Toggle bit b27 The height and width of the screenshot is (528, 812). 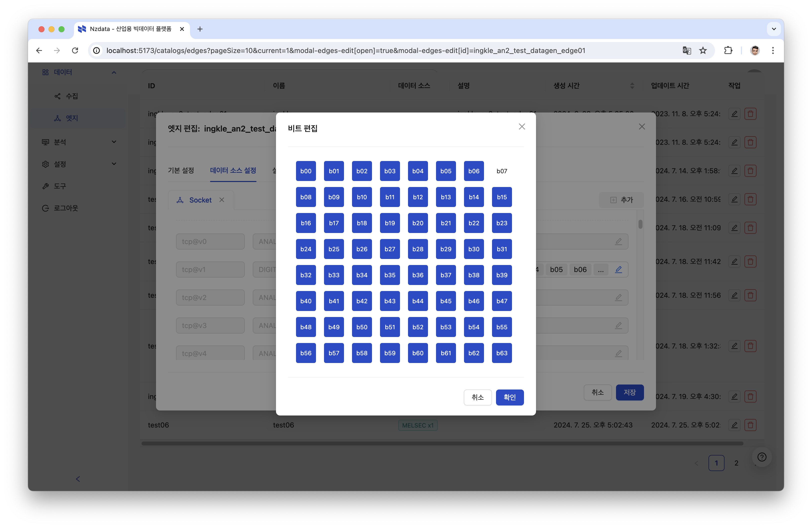click(389, 249)
